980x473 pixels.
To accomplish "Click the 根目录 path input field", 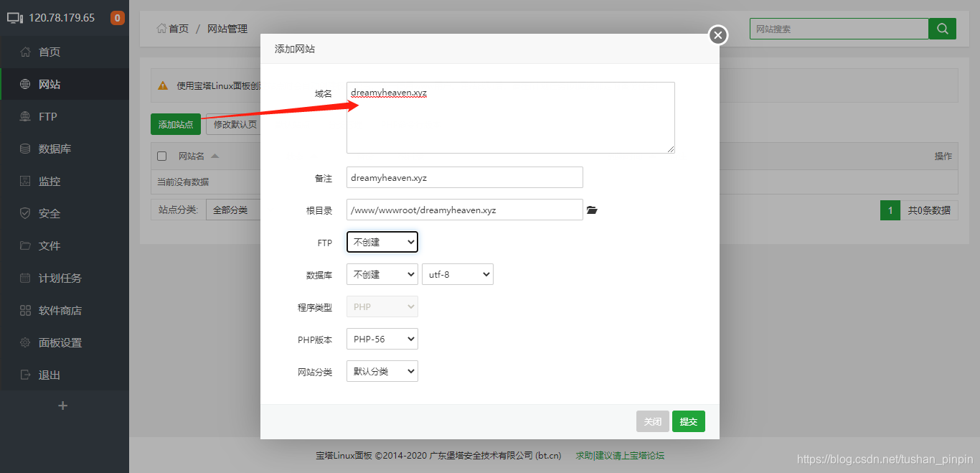I will point(465,210).
